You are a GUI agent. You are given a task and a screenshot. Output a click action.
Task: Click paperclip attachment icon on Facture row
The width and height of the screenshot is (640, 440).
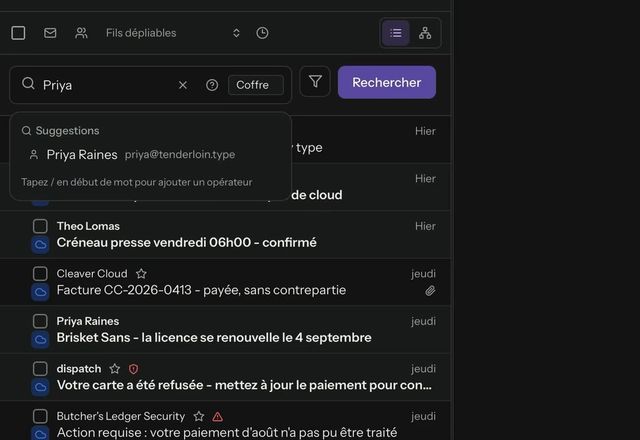430,291
